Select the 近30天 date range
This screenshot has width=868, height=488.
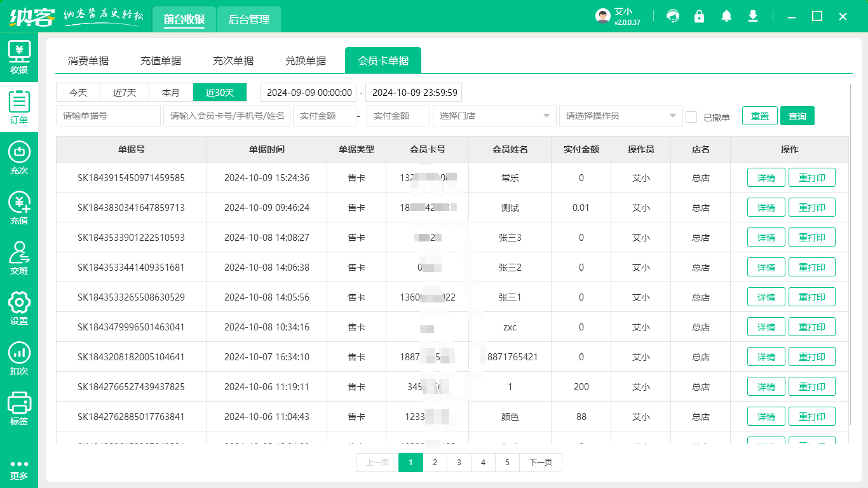(220, 92)
